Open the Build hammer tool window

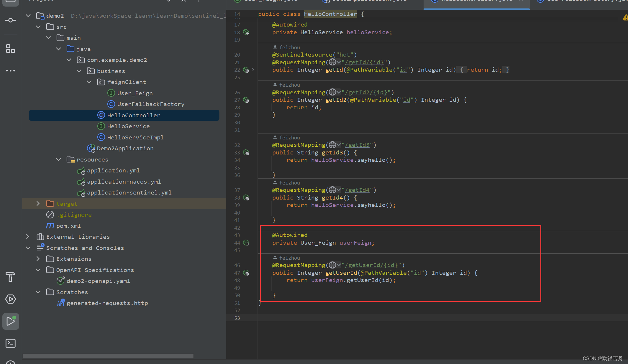[x=11, y=277]
